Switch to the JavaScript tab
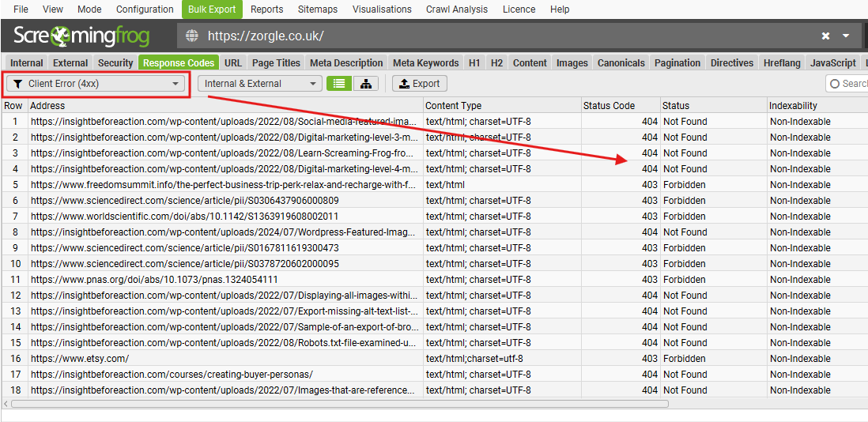 [x=832, y=62]
